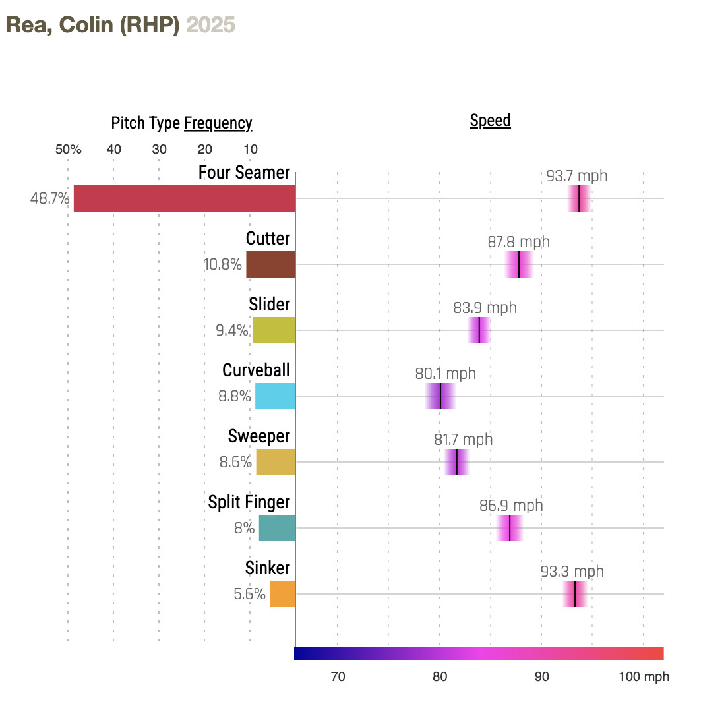The height and width of the screenshot is (704, 728).
Task: Select the brown Cutter frequency bar
Action: click(x=270, y=264)
